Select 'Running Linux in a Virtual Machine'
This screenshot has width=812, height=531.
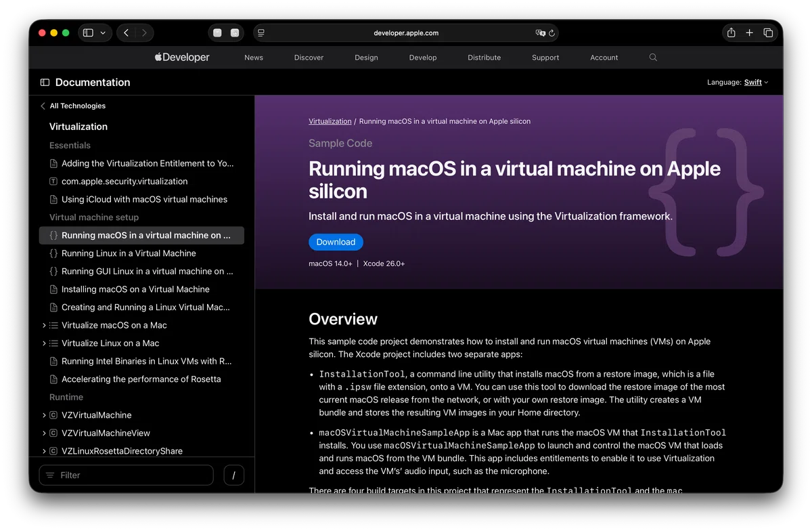(x=129, y=253)
